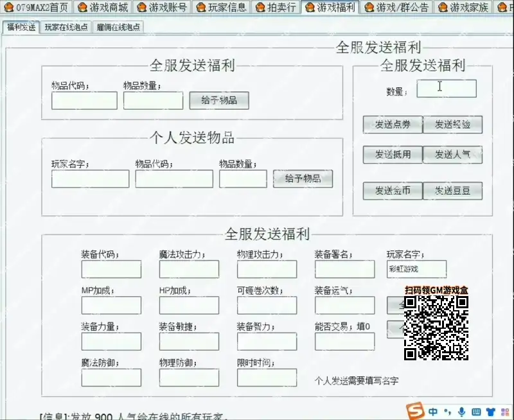Select the 福利发送 sub-tab
This screenshot has width=514, height=420.
(21, 27)
